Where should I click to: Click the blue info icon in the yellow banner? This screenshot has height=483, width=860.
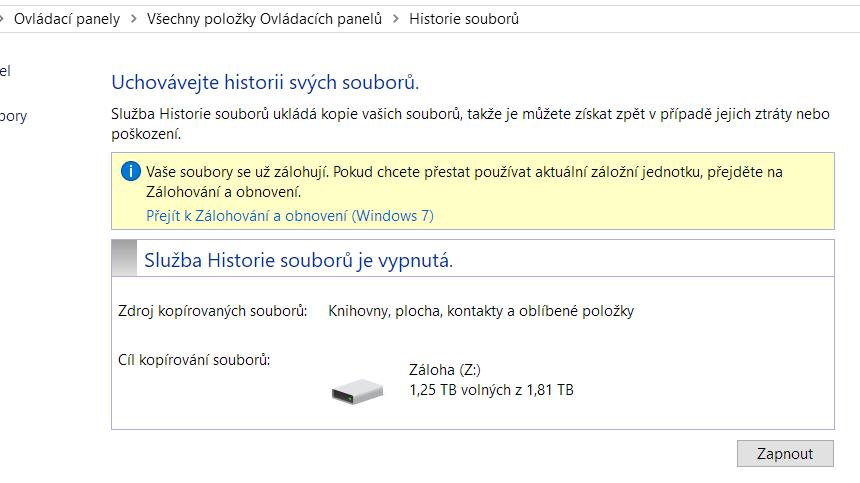coord(131,172)
